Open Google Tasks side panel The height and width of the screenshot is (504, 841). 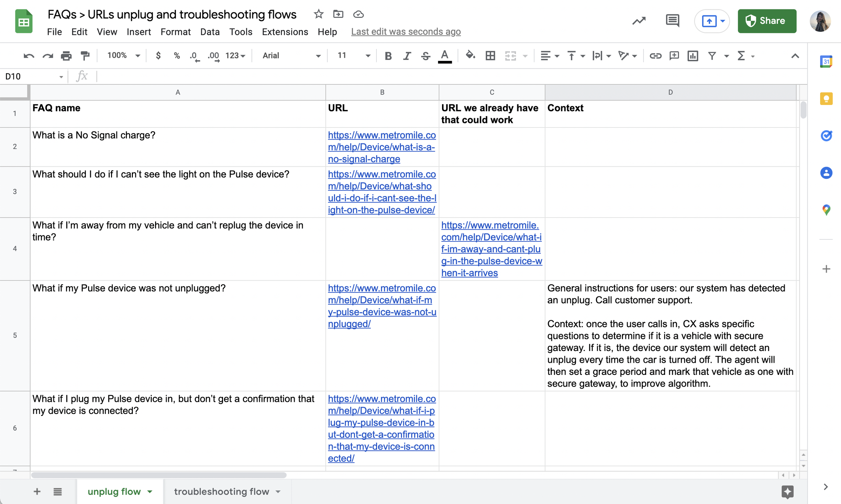tap(826, 136)
